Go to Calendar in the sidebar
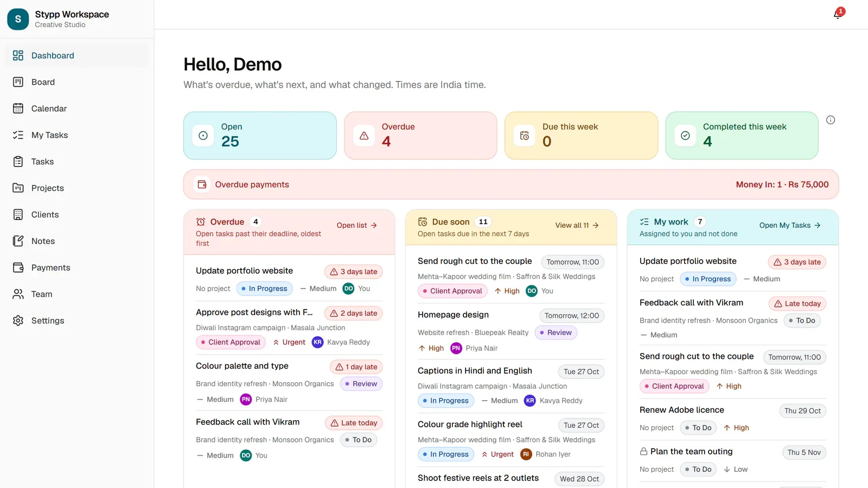The image size is (868, 488). click(x=76, y=108)
